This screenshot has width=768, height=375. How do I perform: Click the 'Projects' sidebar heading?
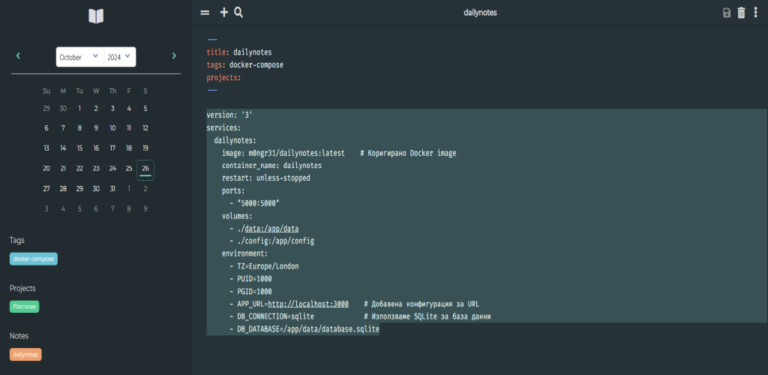(23, 288)
